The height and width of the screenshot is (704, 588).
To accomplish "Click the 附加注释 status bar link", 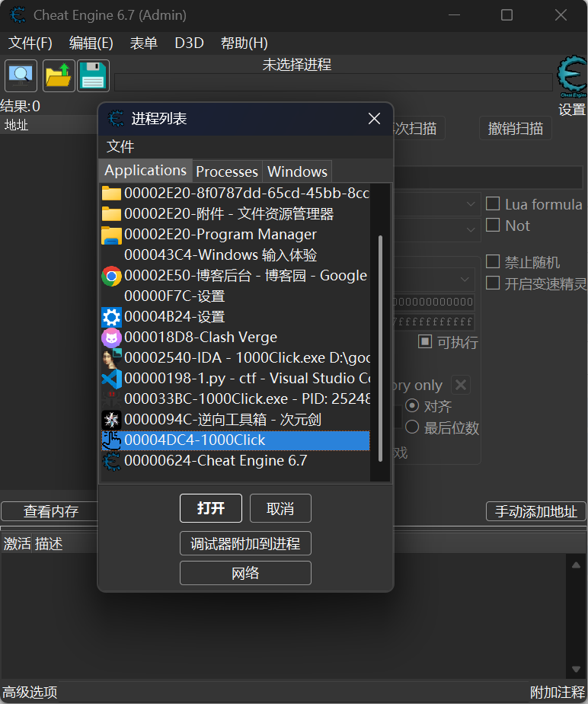I will (x=558, y=693).
